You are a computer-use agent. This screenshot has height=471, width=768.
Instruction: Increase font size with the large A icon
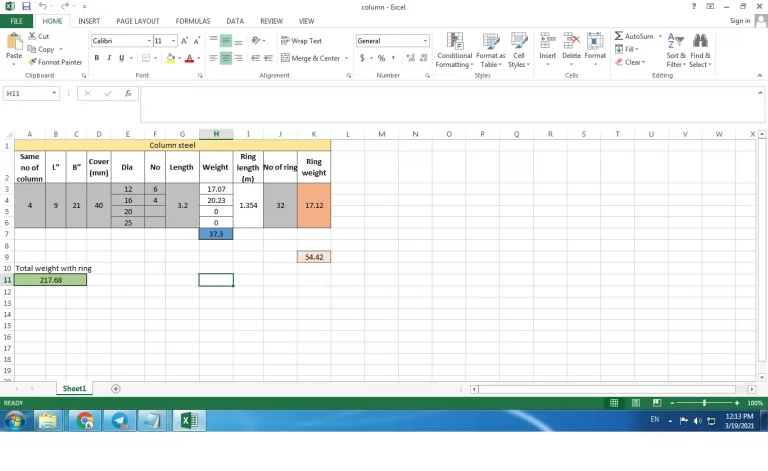pos(184,41)
